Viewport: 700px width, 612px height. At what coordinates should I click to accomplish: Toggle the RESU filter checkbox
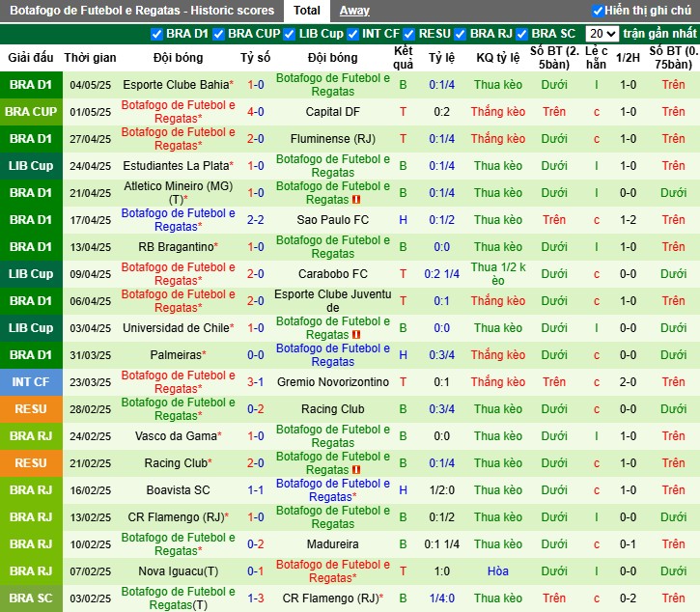pos(409,35)
